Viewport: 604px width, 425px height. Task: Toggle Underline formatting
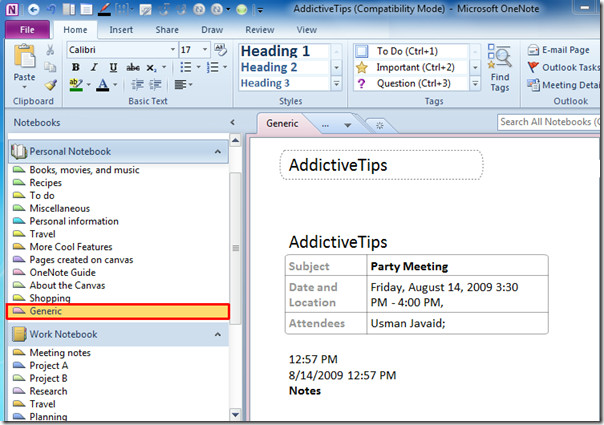click(113, 67)
